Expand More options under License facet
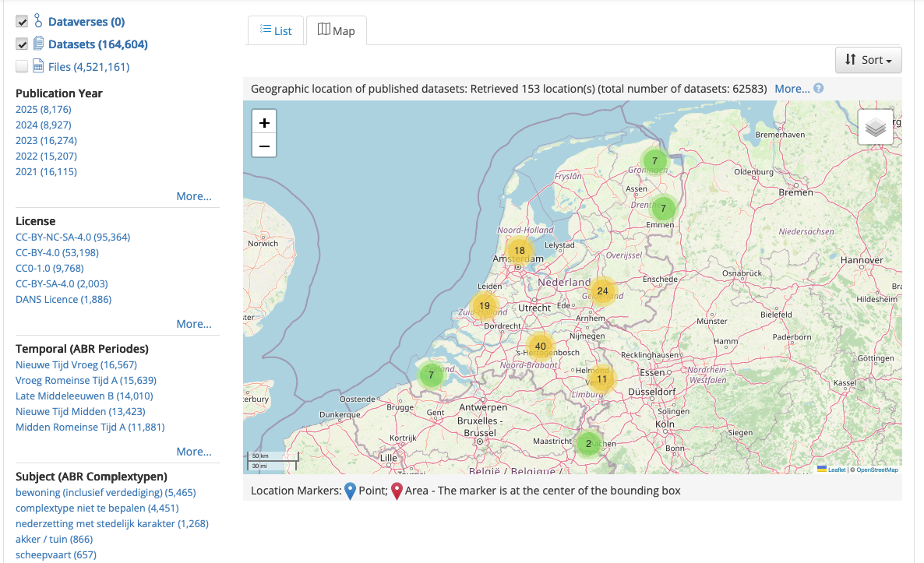Image resolution: width=924 pixels, height=563 pixels. click(193, 323)
